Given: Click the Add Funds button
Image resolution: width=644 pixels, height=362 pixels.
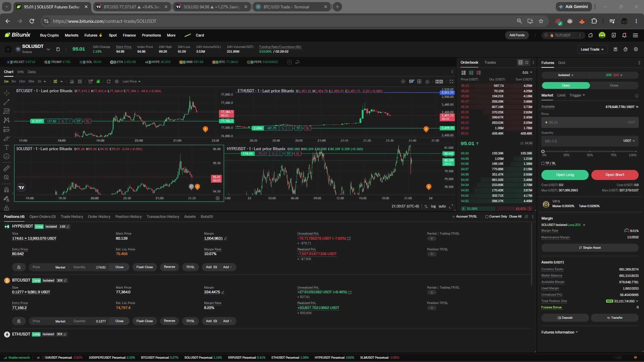Looking at the screenshot, I should 517,35.
